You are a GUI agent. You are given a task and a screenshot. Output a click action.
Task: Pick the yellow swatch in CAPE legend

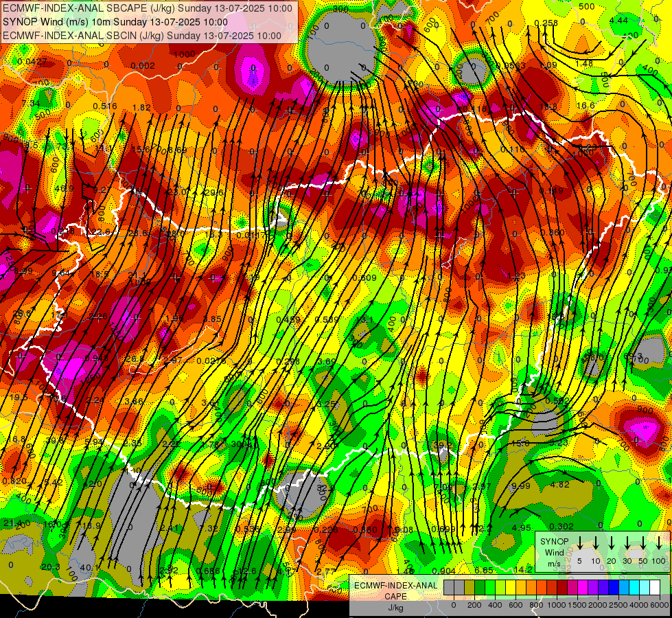pyautogui.click(x=511, y=587)
